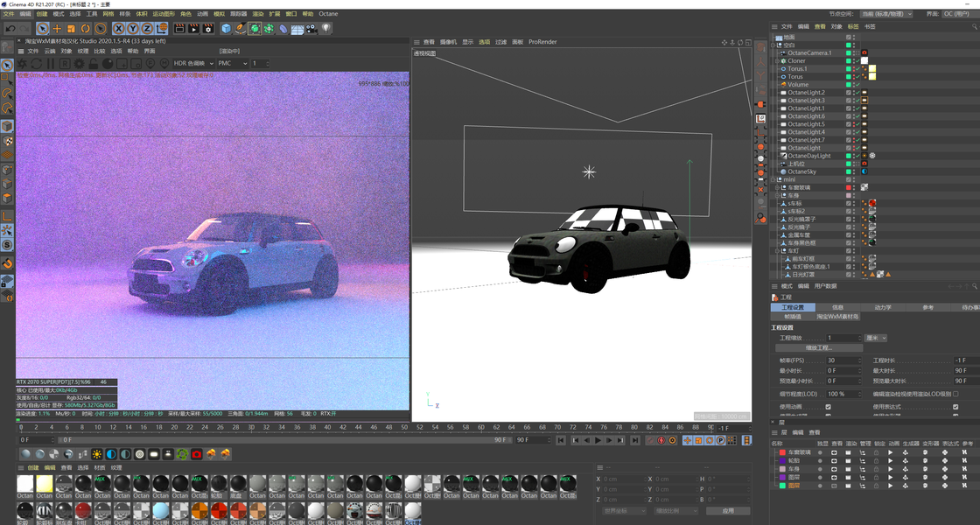Collapse the 空白 null group
980x525 pixels.
click(x=773, y=45)
